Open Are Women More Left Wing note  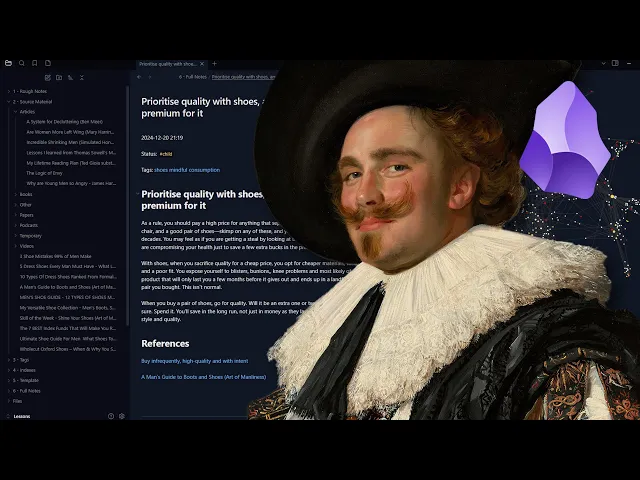click(70, 132)
